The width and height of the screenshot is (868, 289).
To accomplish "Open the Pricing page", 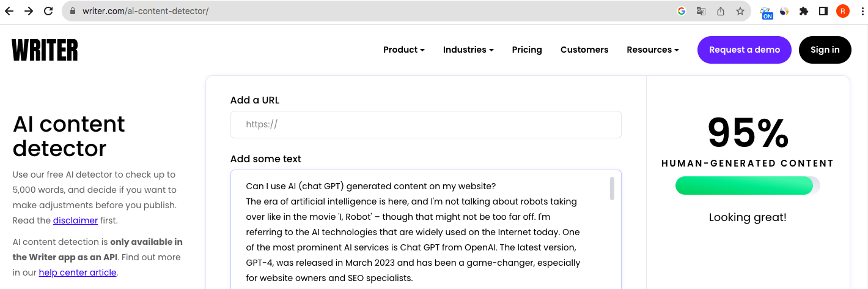I will tap(527, 50).
